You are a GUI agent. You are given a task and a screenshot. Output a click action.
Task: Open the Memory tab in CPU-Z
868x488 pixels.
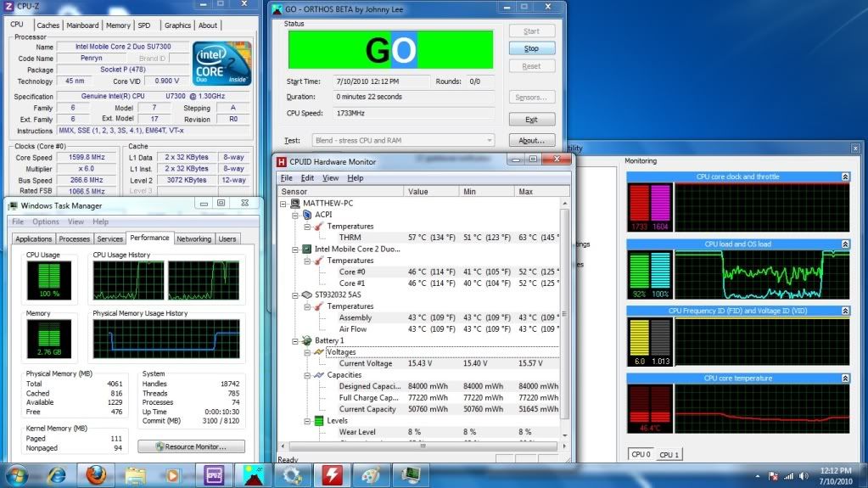[x=118, y=25]
